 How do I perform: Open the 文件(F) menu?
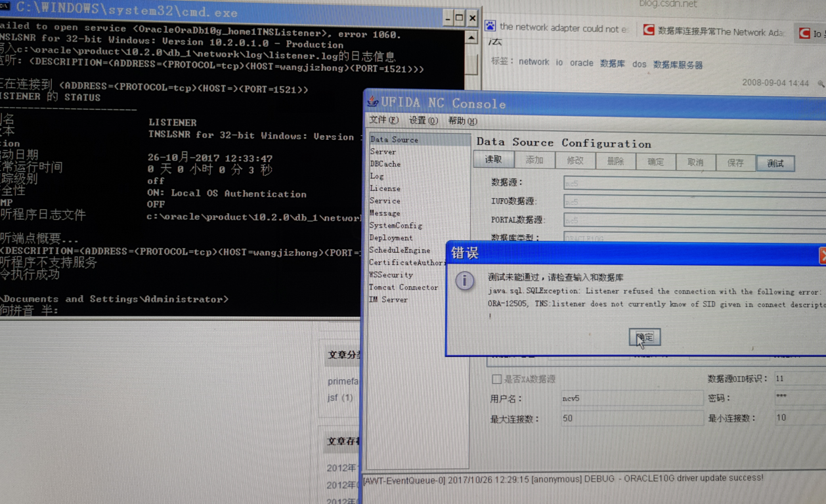coord(383,120)
